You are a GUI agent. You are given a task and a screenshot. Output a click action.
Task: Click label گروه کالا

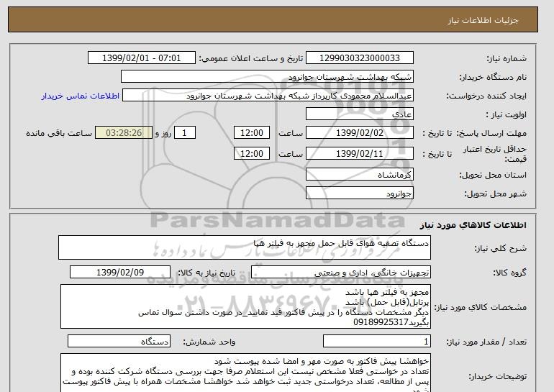click(510, 273)
